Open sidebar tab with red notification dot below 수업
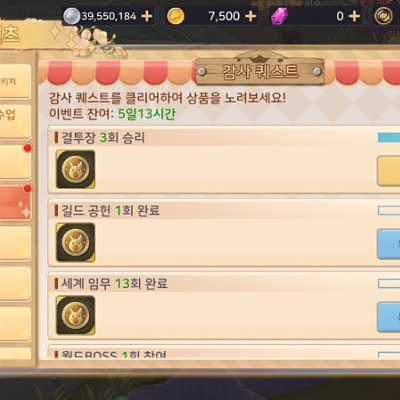 (x=14, y=162)
